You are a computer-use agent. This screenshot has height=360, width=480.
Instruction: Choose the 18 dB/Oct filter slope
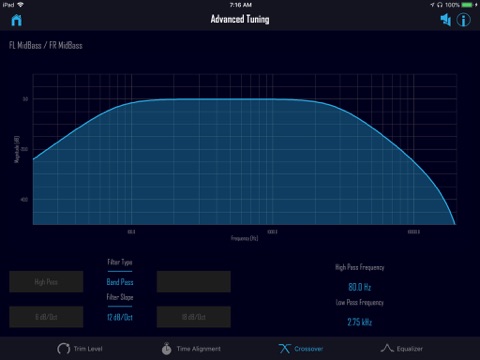tap(194, 317)
